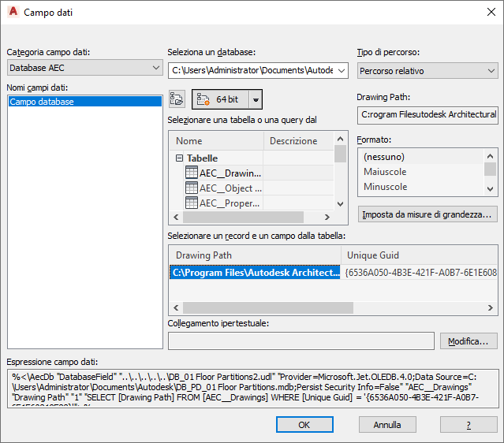Image resolution: width=504 pixels, height=443 pixels.
Task: Choose Maiuscole format option
Action: [421, 172]
